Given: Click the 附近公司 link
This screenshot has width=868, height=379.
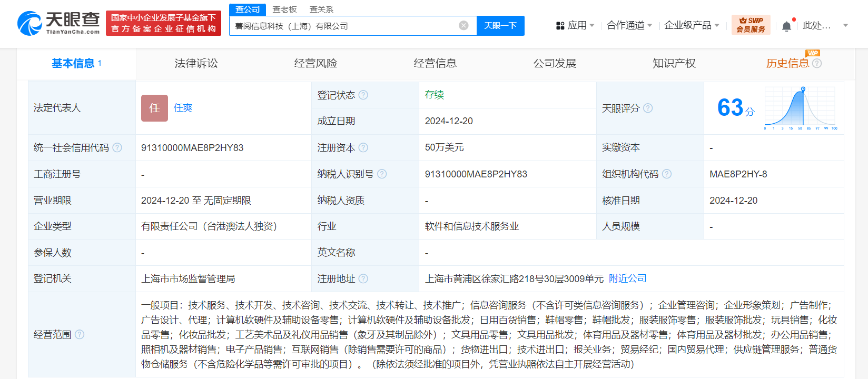Looking at the screenshot, I should 627,278.
